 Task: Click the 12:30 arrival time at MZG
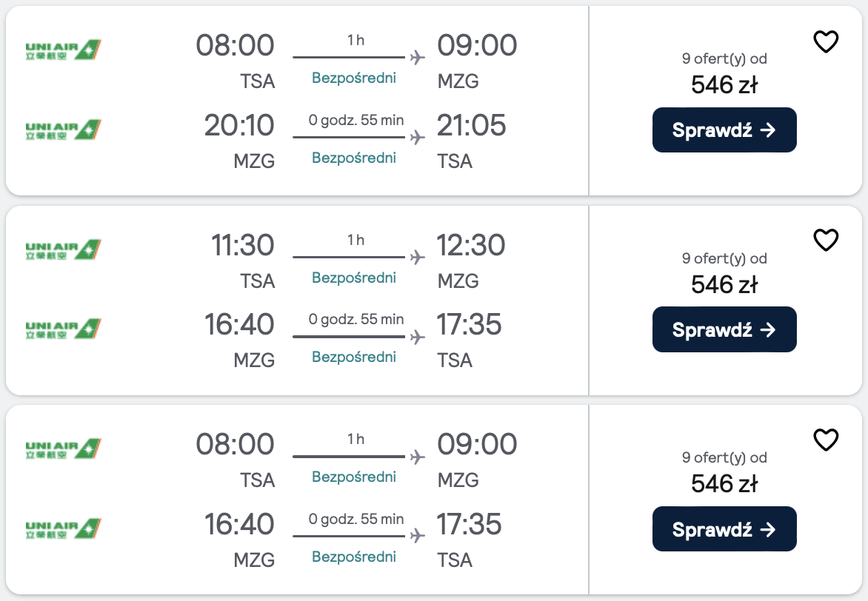pyautogui.click(x=471, y=245)
